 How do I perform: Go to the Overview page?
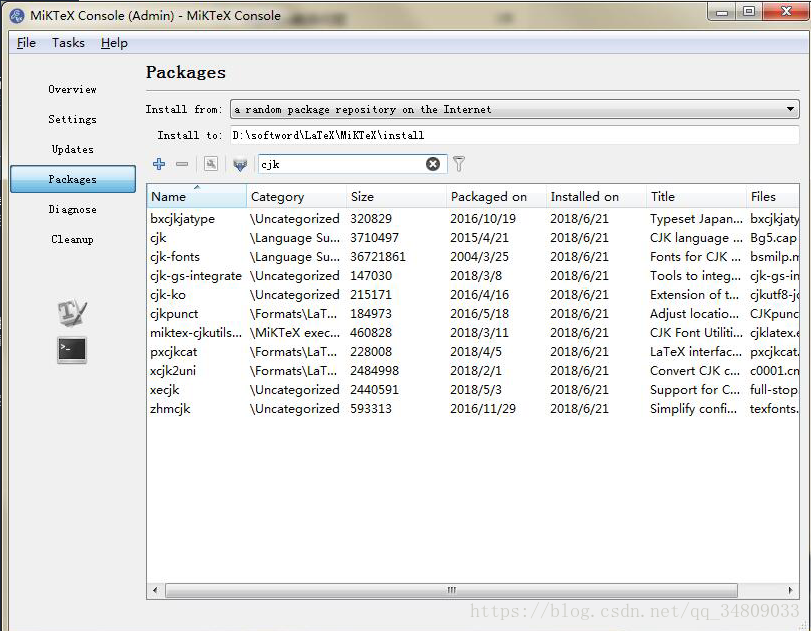coord(72,89)
